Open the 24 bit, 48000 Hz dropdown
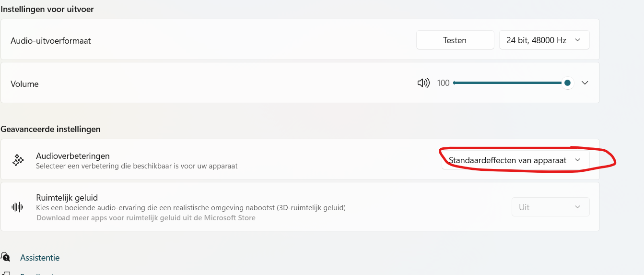Viewport: 644px width, 275px height. (544, 40)
